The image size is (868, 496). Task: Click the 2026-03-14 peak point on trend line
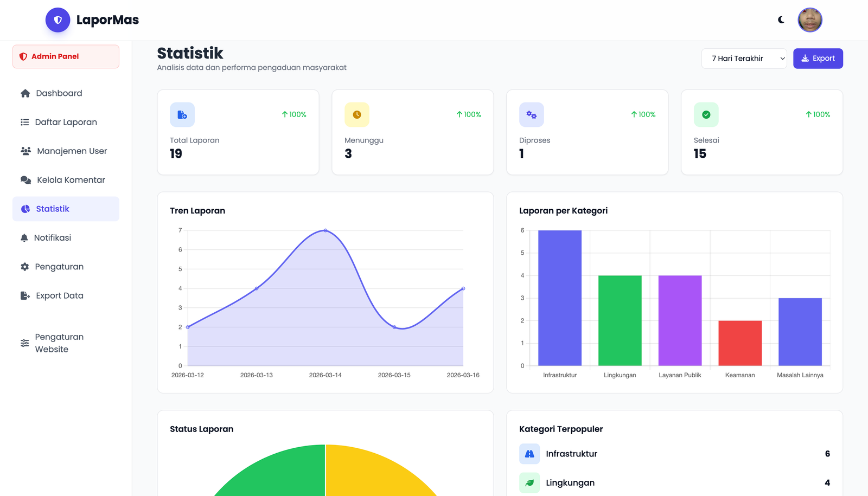coord(325,230)
